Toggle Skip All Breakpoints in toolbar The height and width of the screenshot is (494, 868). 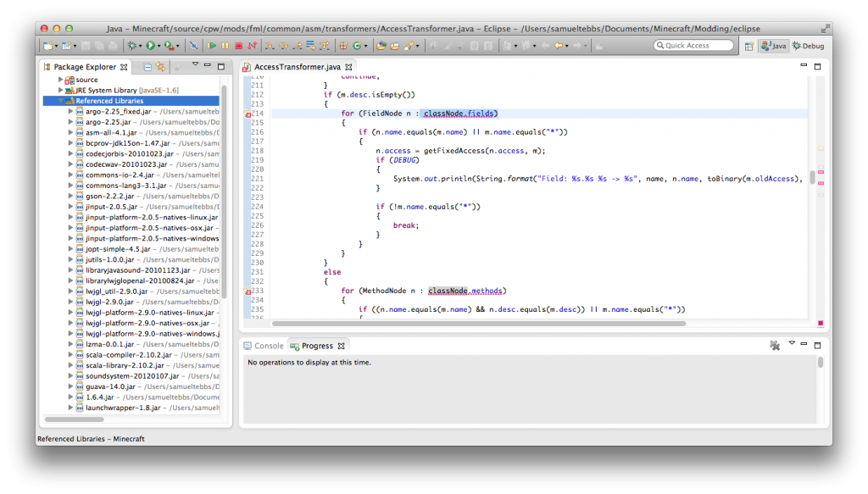(194, 46)
